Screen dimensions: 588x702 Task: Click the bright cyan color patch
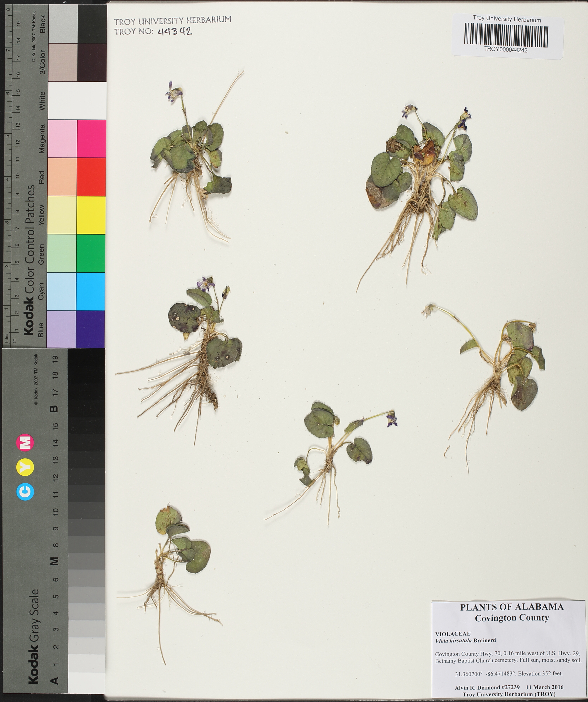click(90, 291)
